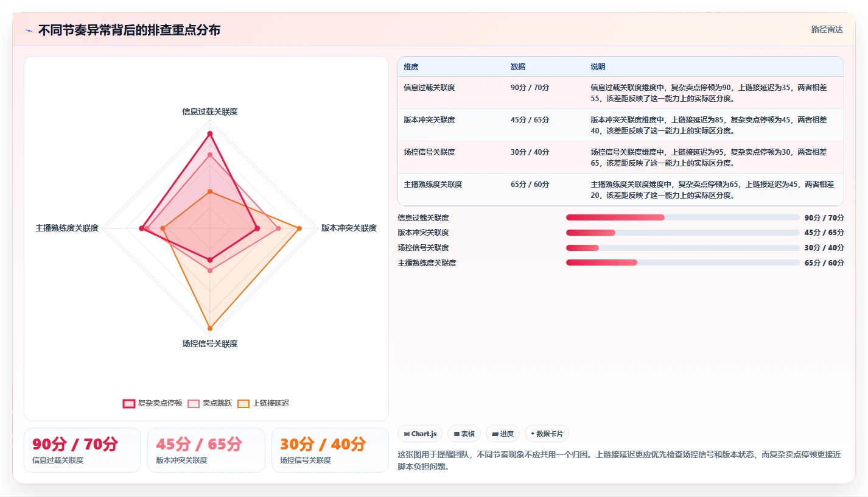868x497 pixels.
Task: Click the 信息过载关联度 progress bar
Action: tap(682, 217)
